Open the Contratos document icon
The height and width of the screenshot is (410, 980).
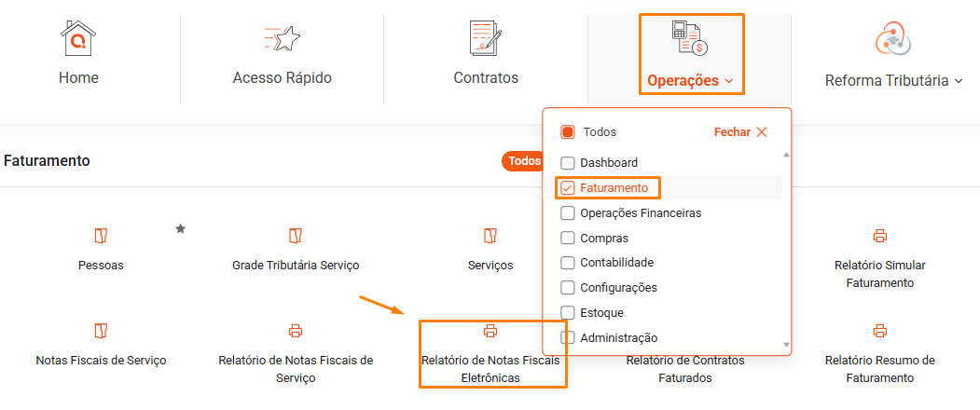coord(486,37)
